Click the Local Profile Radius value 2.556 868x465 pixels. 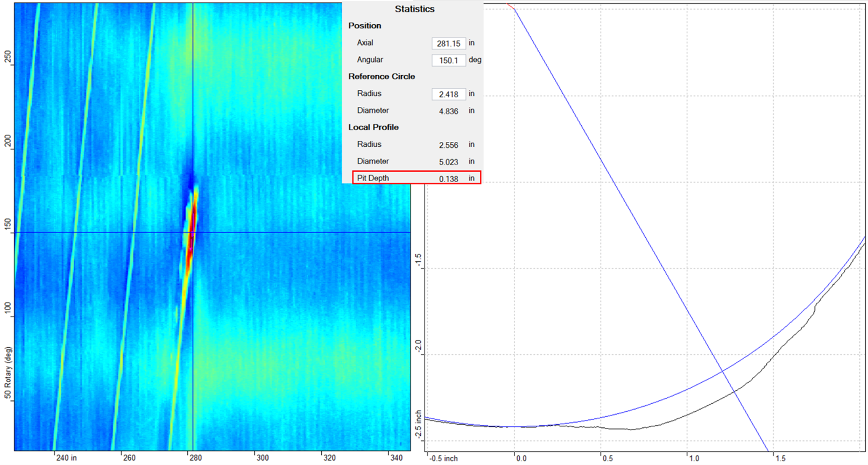(x=448, y=145)
